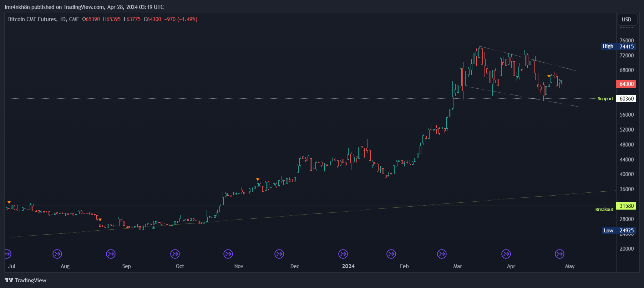The height and width of the screenshot is (288, 644).
Task: Click the orange triangle marker above the November candles
Action: 258,179
